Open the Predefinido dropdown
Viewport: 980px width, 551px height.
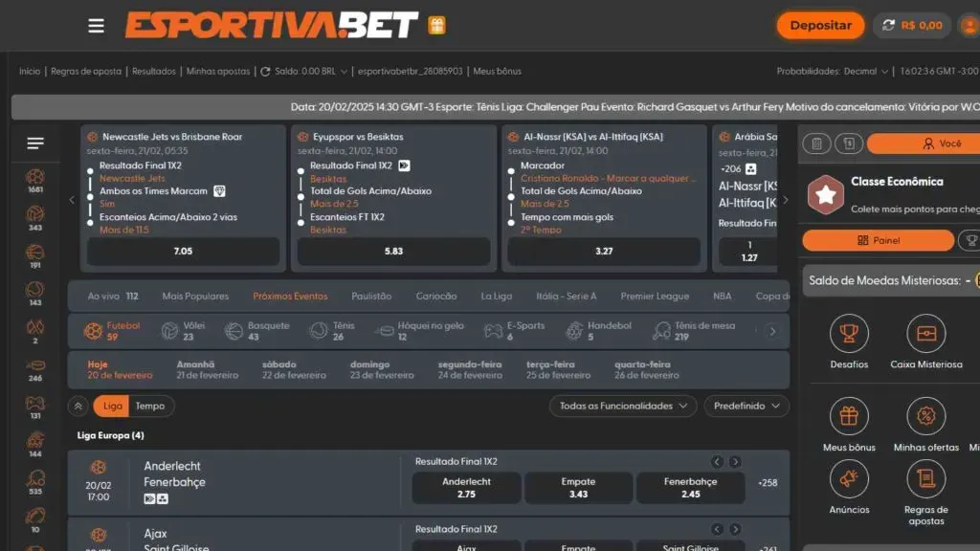pos(746,406)
